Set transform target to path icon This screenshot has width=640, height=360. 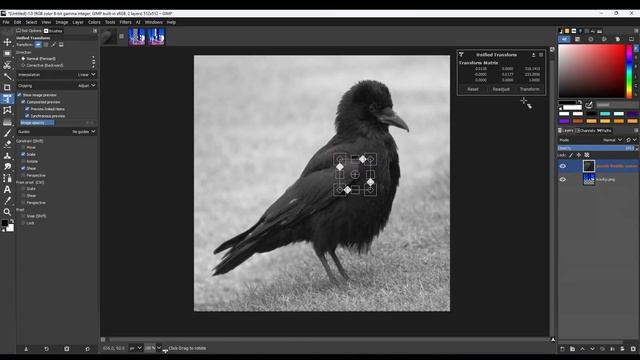[x=53, y=44]
